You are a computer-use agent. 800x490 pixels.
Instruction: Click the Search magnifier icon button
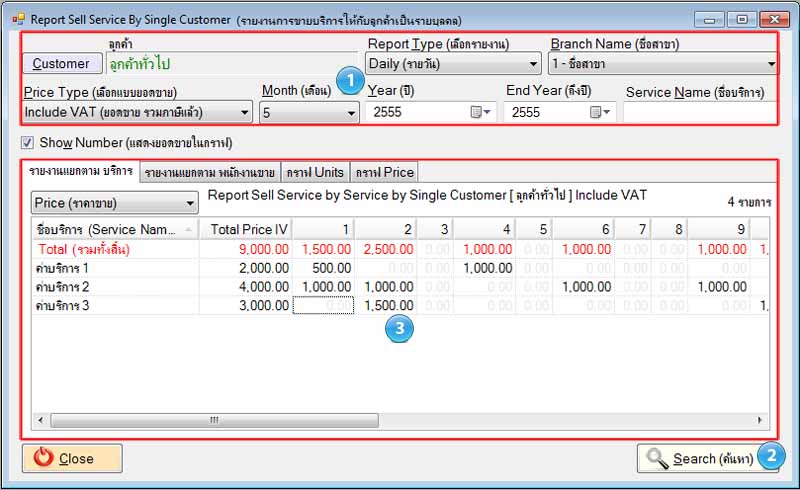pyautogui.click(x=657, y=459)
